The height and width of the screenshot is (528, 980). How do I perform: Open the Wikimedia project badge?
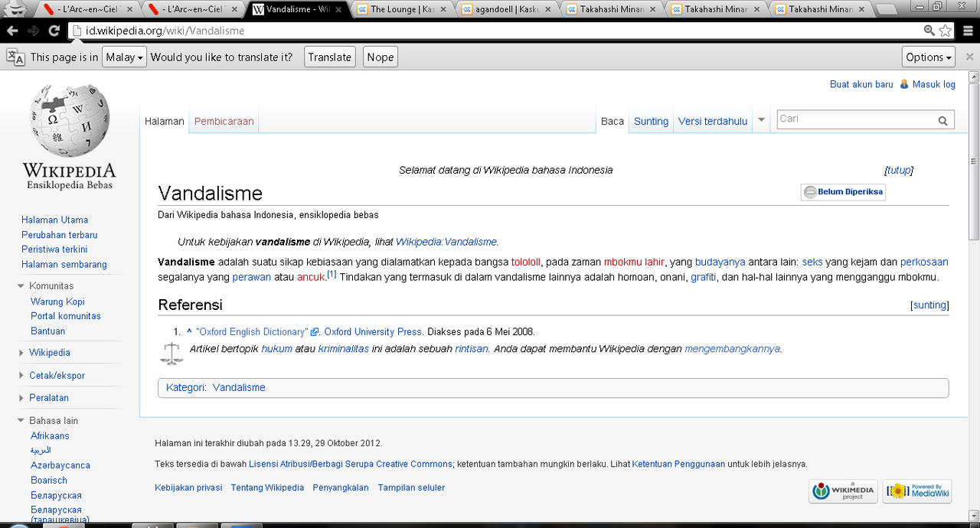[843, 491]
